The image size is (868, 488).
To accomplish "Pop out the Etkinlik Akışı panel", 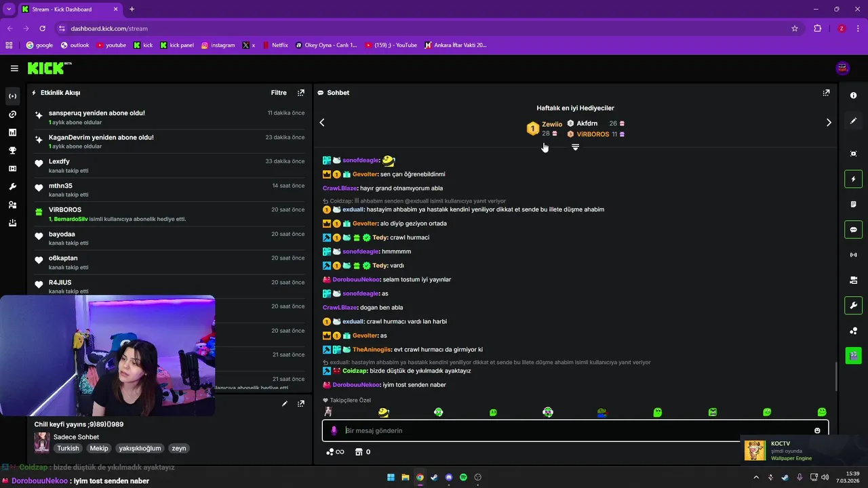I will click(301, 93).
